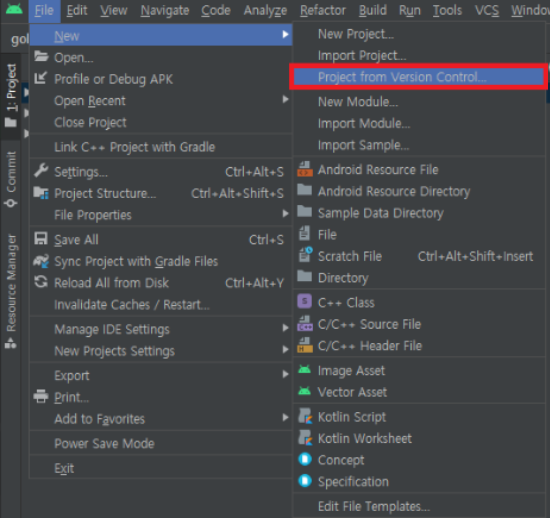Click the Save All floppy disk icon
The image size is (550, 519).
click(x=41, y=239)
